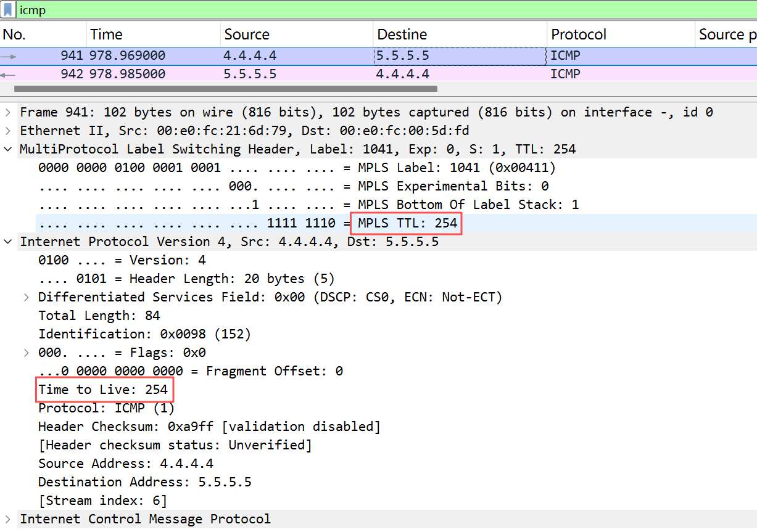
Task: Select the MPLS Bottom Of Label Stack line
Action: [x=308, y=205]
